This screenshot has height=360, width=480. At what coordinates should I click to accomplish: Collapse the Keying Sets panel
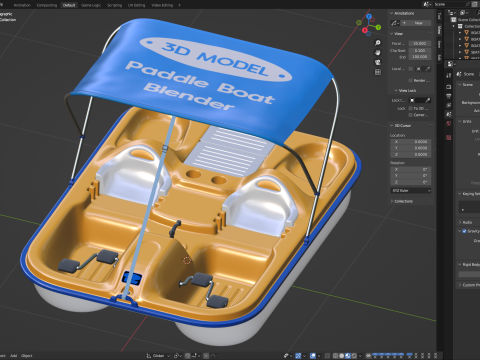[460, 194]
